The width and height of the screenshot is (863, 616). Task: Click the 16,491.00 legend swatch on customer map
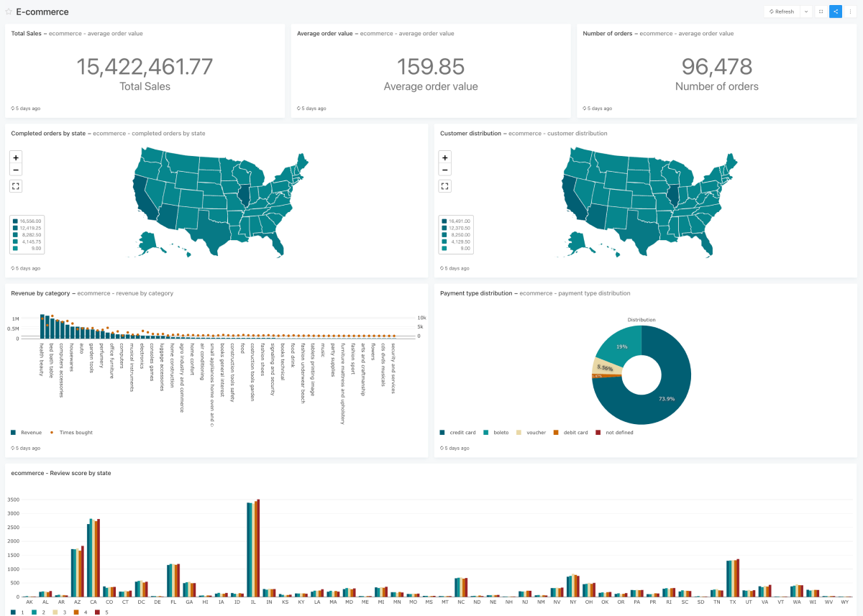(444, 221)
